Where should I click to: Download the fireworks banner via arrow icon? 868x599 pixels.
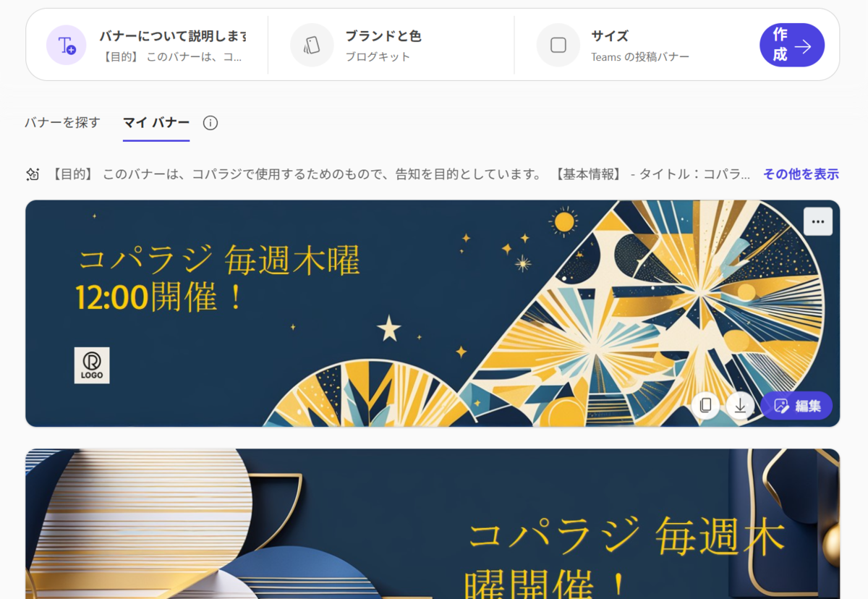(740, 406)
